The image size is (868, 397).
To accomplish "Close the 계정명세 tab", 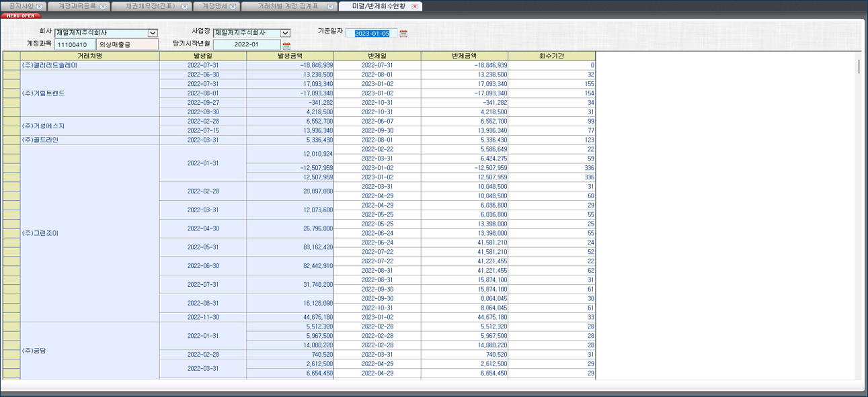I will 233,7.
